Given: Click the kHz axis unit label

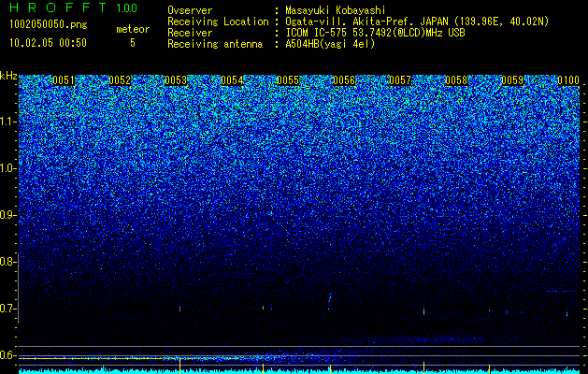Looking at the screenshot, I should [8, 76].
